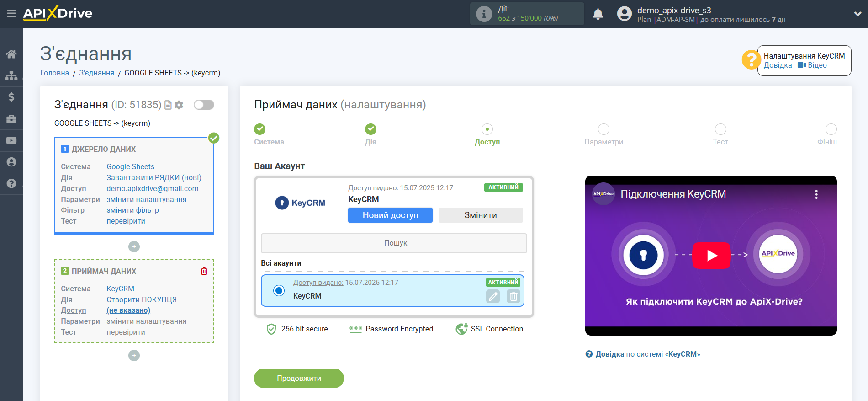Click Продовжити button
This screenshot has width=868, height=401.
(299, 378)
